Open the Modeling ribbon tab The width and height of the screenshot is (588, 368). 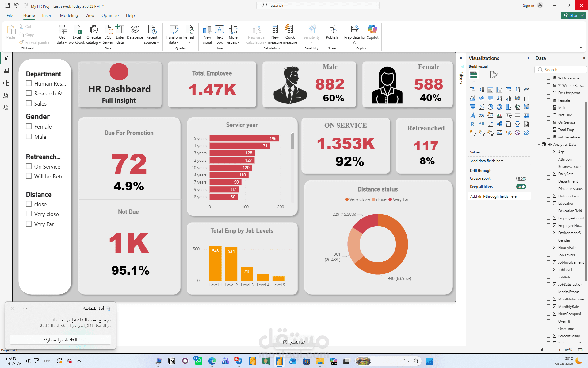pos(69,15)
